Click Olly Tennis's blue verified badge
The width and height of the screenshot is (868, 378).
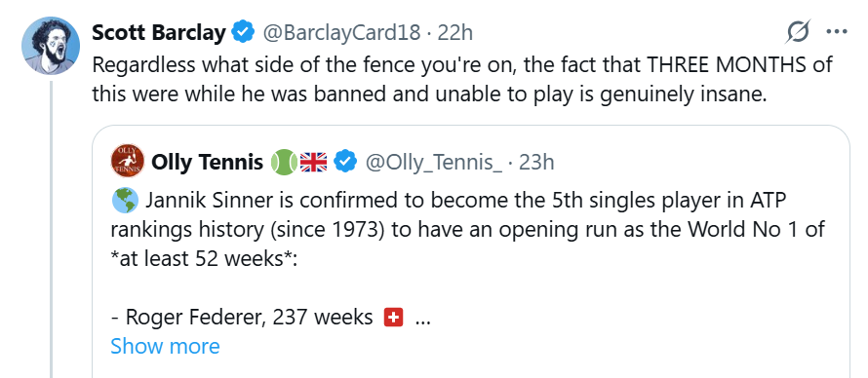[345, 163]
